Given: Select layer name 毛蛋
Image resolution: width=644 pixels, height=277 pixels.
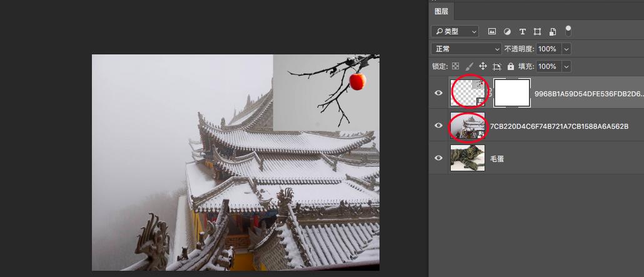Looking at the screenshot, I should coord(497,159).
